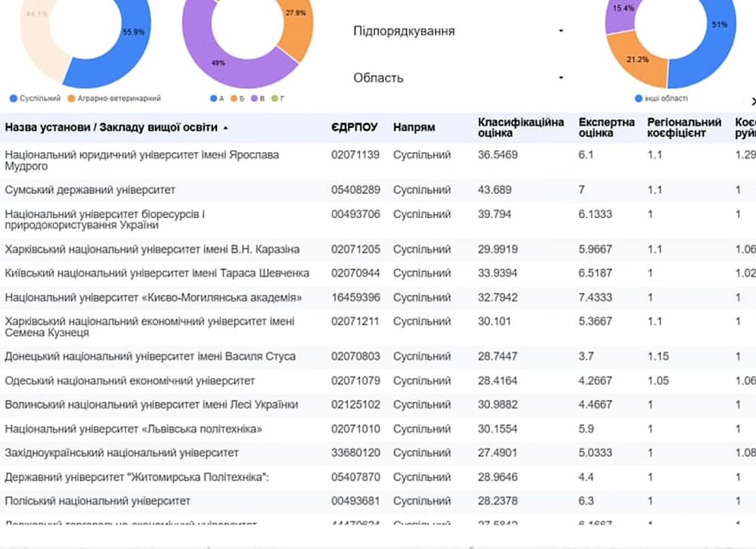The width and height of the screenshot is (756, 549).
Task: Open the Підпорядкування dropdown filter
Action: (458, 31)
